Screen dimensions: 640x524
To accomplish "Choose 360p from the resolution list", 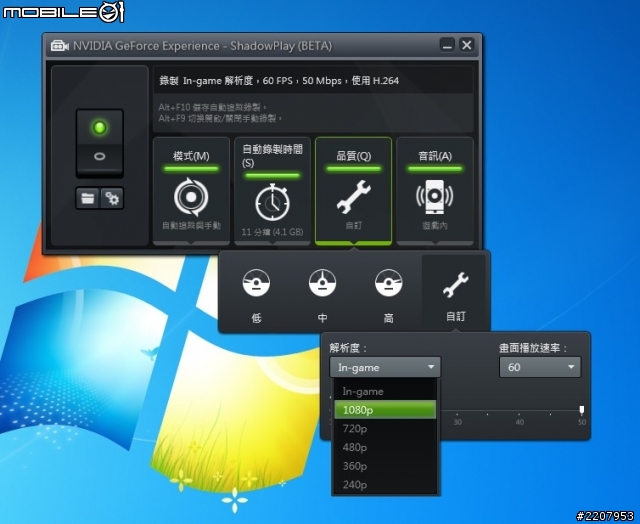I will (x=385, y=466).
